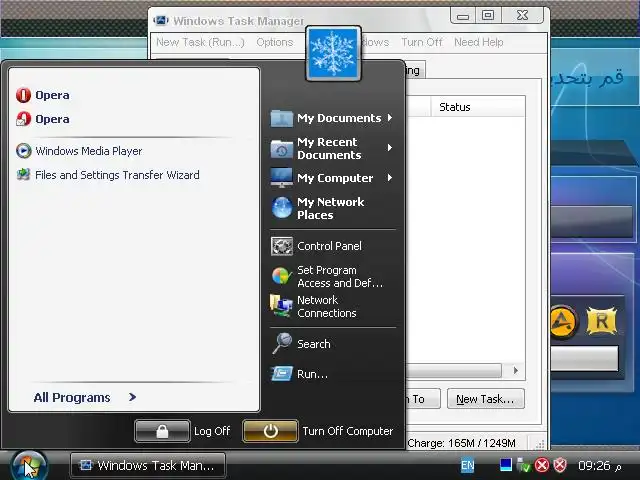Click the blue monitor tray icon

coord(506,465)
